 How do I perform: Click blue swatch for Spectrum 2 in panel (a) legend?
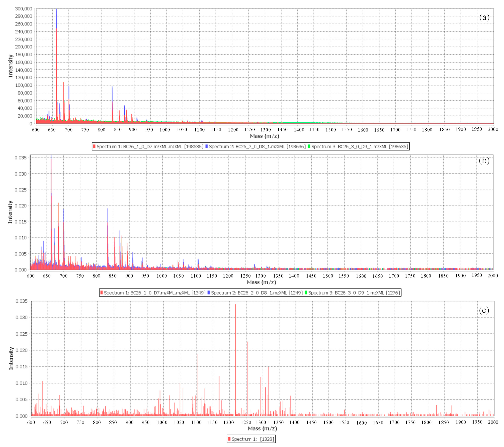point(206,146)
